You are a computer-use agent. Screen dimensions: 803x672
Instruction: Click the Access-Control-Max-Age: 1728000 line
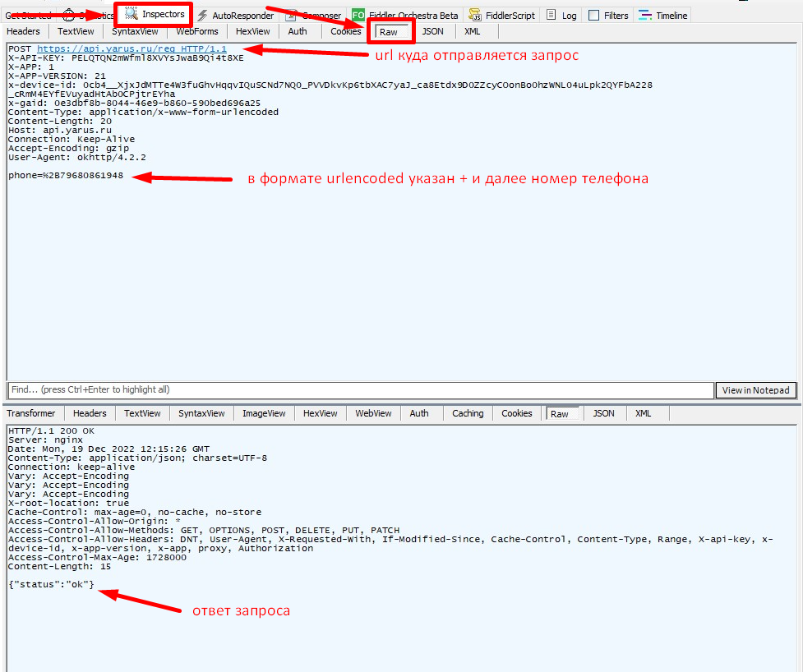point(97,557)
